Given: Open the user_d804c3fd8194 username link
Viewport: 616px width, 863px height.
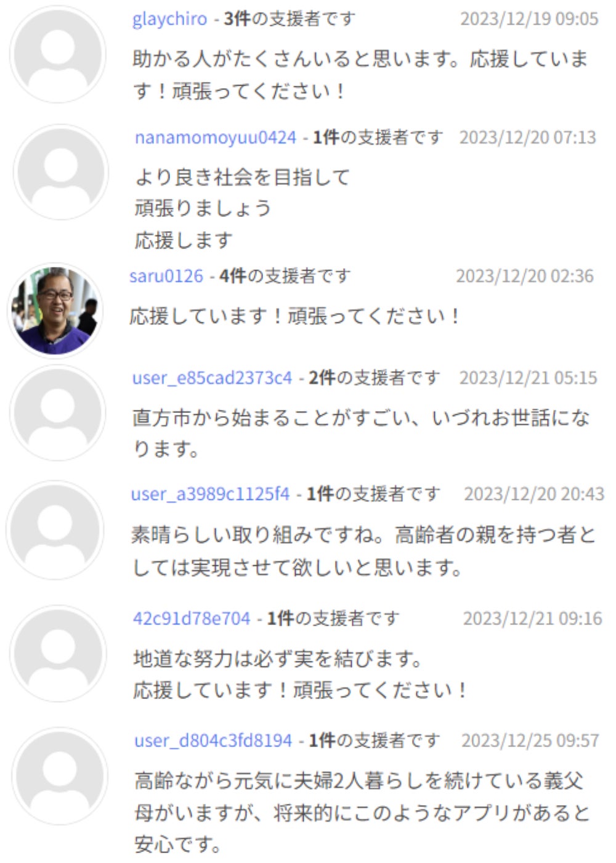Looking at the screenshot, I should point(213,740).
